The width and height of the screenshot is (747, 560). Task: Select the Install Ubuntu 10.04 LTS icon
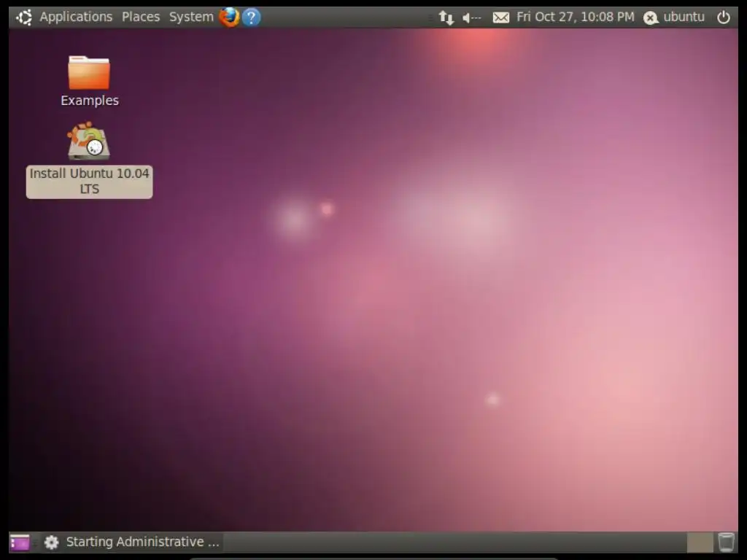(x=88, y=141)
